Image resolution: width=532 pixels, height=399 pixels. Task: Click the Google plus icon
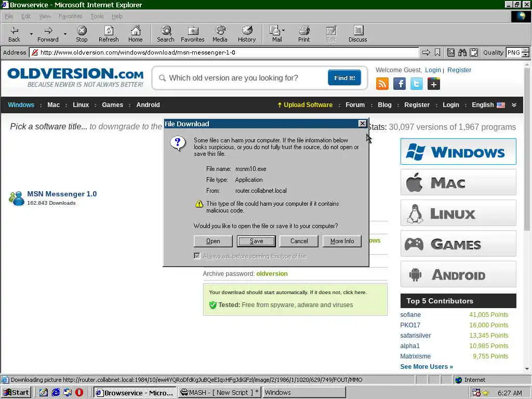coord(434,84)
